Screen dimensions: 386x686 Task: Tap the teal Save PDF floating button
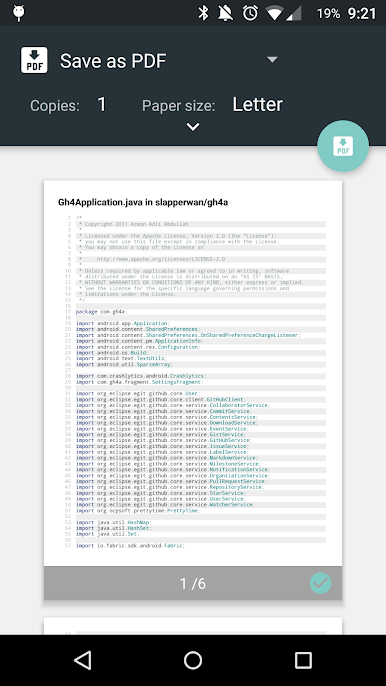[343, 146]
